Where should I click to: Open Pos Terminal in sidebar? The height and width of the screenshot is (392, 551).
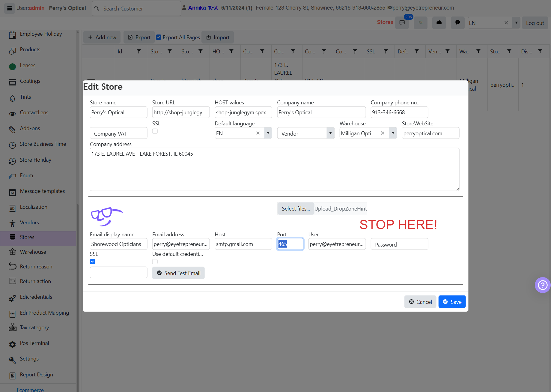click(34, 343)
